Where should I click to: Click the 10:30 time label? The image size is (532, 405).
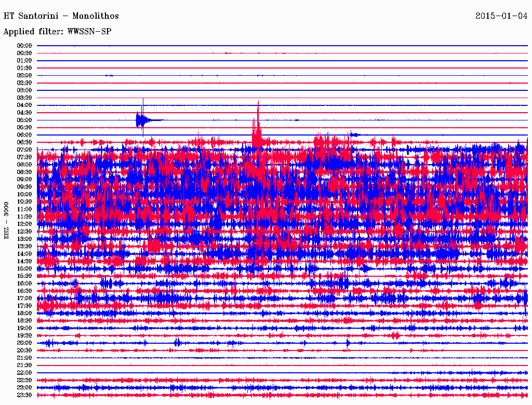tap(24, 202)
